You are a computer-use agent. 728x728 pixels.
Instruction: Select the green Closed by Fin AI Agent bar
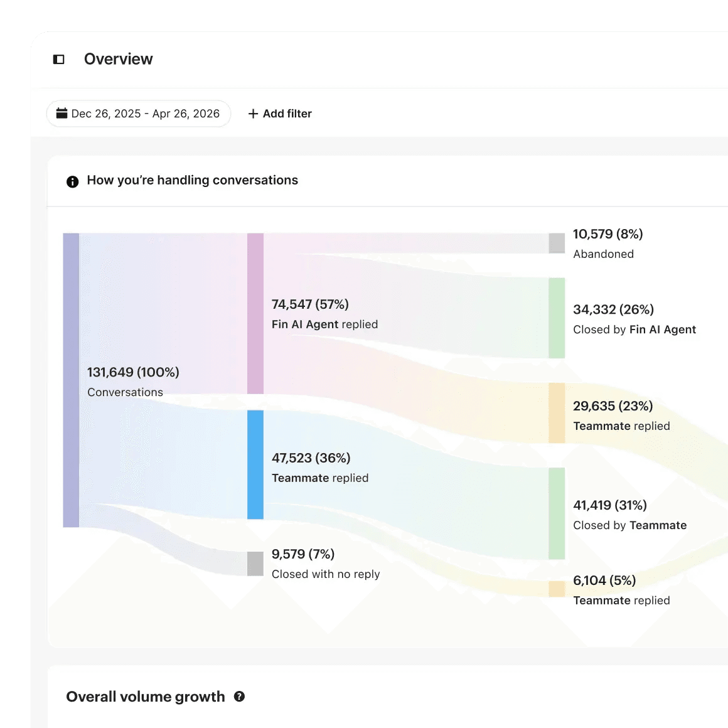[x=557, y=318]
